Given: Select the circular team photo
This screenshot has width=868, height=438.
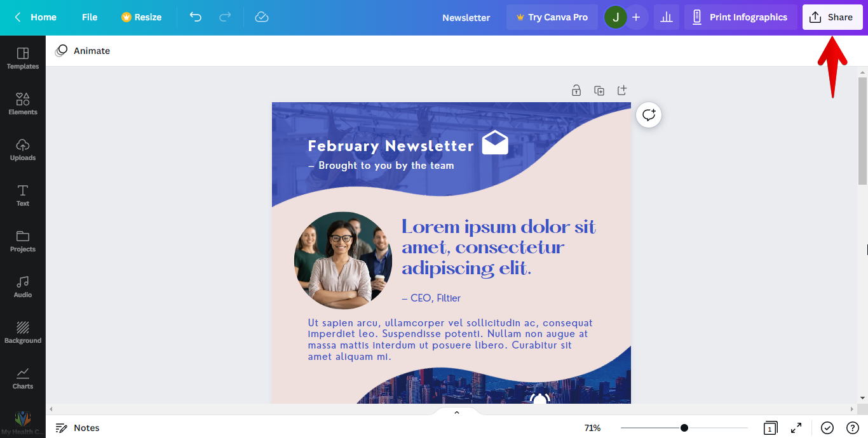Looking at the screenshot, I should [x=343, y=260].
